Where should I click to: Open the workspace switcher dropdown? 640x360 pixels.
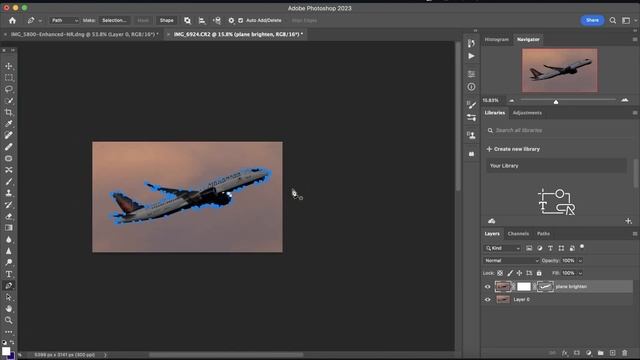(x=629, y=20)
